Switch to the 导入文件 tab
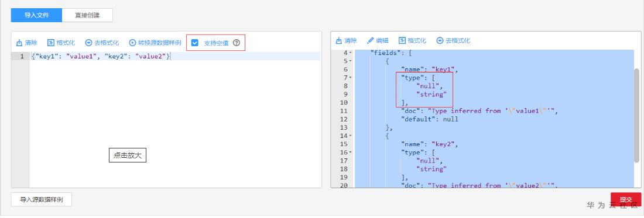Image resolution: width=644 pixels, height=218 pixels. 36,15
